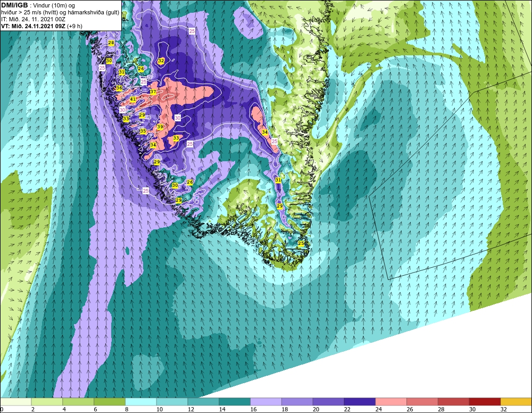
Task: Pick the 4–6 m/s green legend swatch
Action: [x=78, y=401]
